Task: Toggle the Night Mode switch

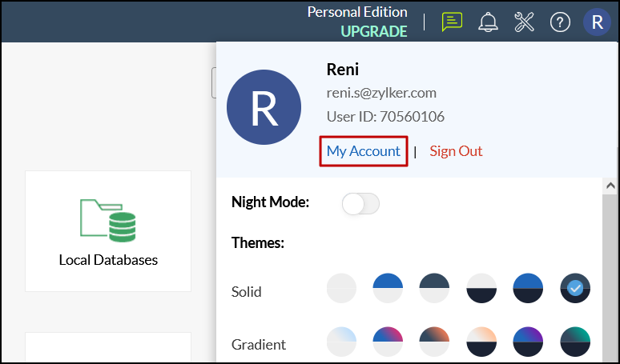Action: 360,204
